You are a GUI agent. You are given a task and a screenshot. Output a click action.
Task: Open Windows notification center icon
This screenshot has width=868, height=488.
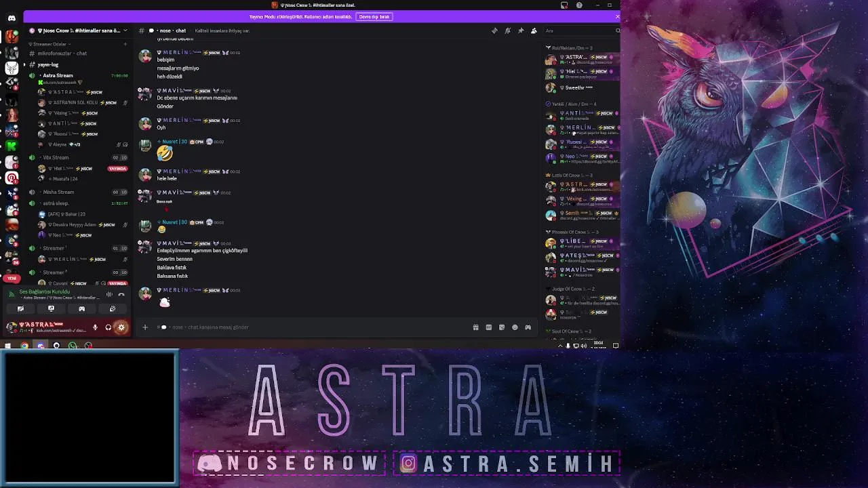tap(616, 346)
